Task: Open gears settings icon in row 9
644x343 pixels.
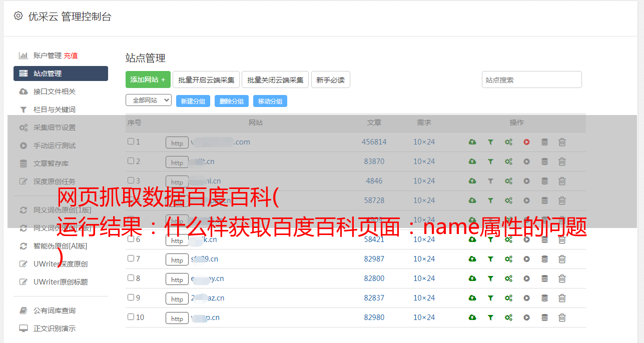Action: (508, 298)
